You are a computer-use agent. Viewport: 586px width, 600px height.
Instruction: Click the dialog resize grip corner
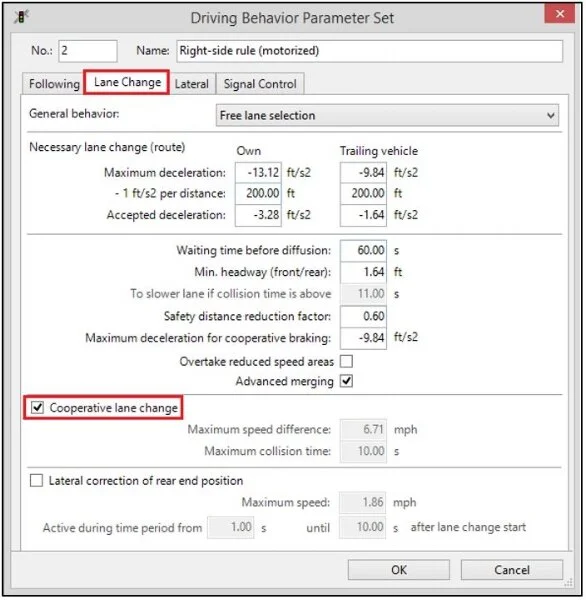(x=568, y=583)
